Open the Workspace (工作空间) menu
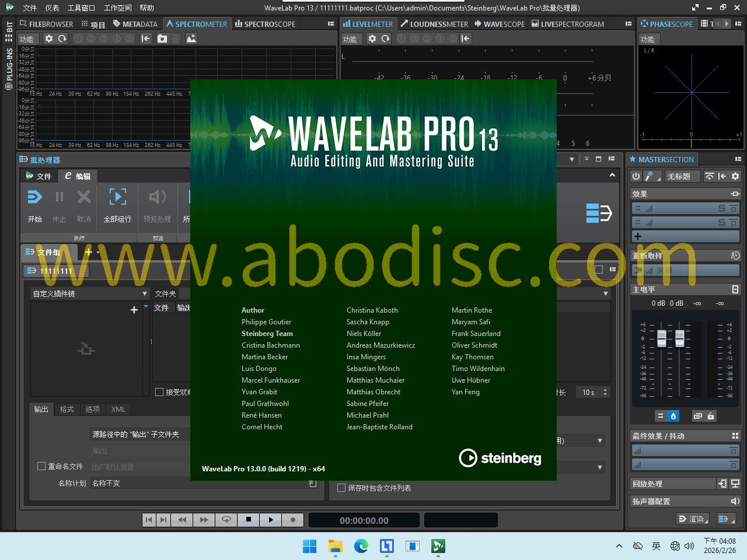The height and width of the screenshot is (560, 747). pos(117,8)
